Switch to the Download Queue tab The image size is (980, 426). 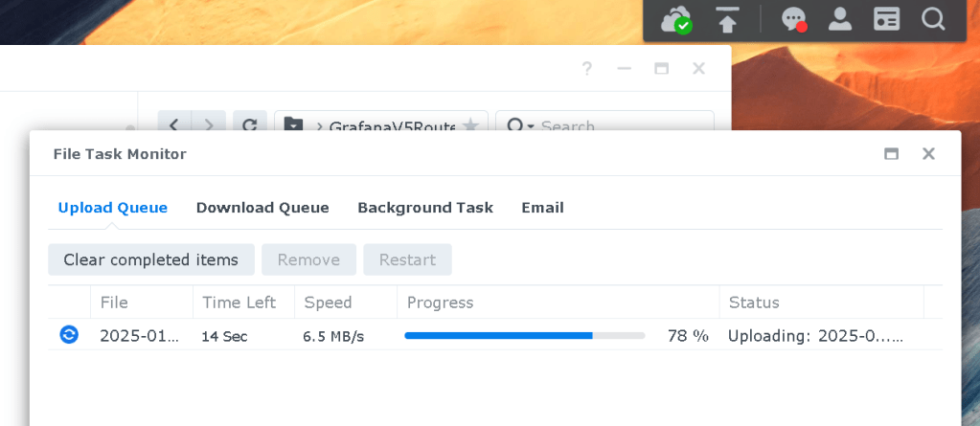click(x=262, y=208)
